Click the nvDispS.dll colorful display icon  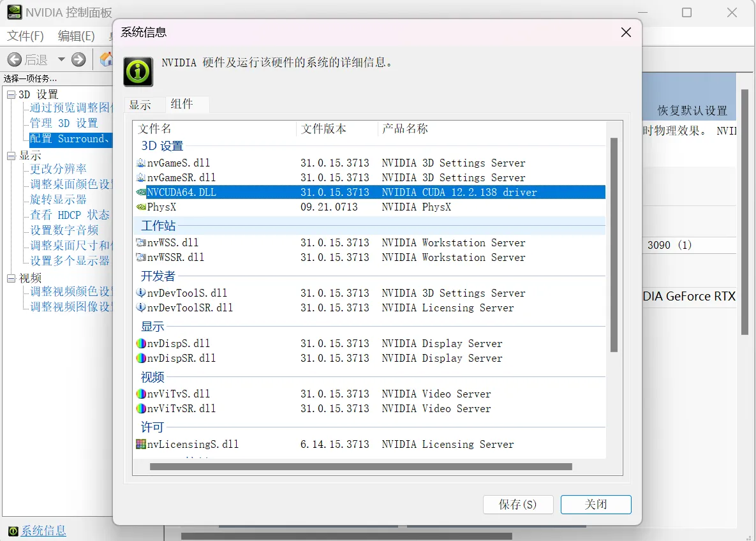[141, 344]
